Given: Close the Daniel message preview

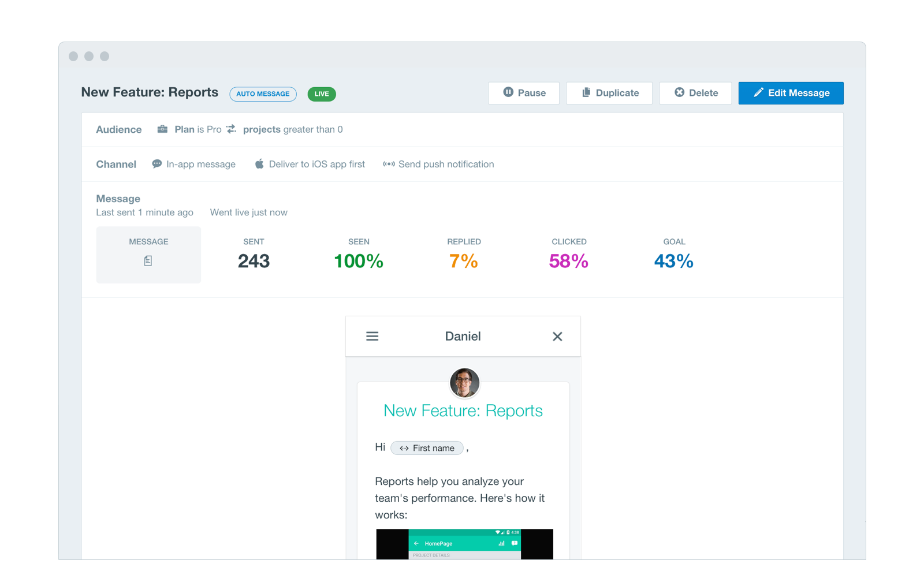Looking at the screenshot, I should coord(557,336).
